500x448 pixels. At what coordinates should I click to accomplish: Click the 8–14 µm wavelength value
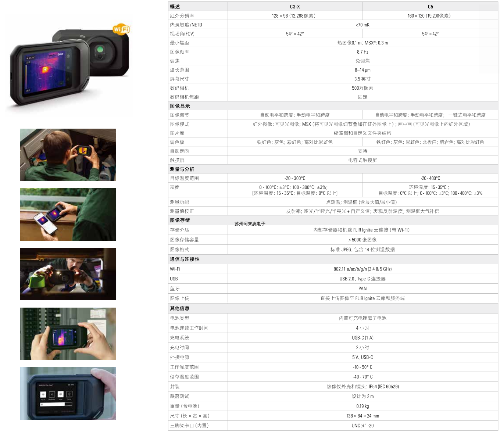tap(362, 70)
